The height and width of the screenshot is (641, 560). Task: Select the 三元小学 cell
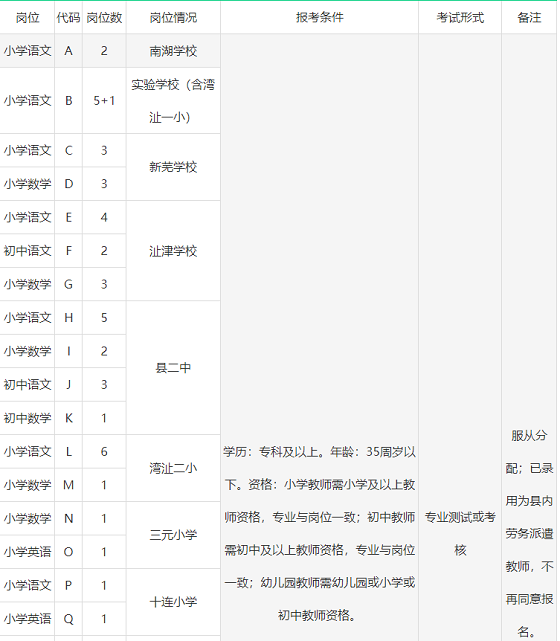point(173,535)
